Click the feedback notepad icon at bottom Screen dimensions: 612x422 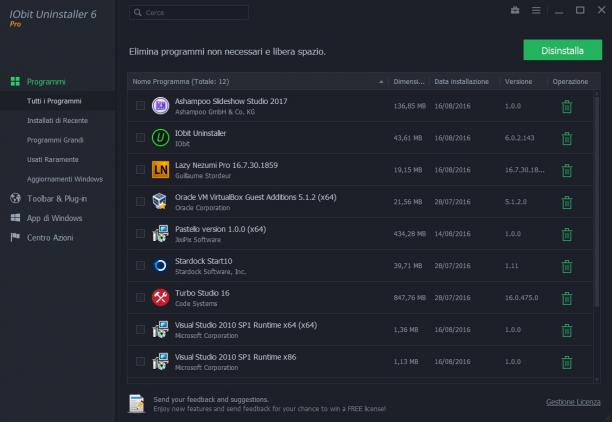pyautogui.click(x=137, y=404)
